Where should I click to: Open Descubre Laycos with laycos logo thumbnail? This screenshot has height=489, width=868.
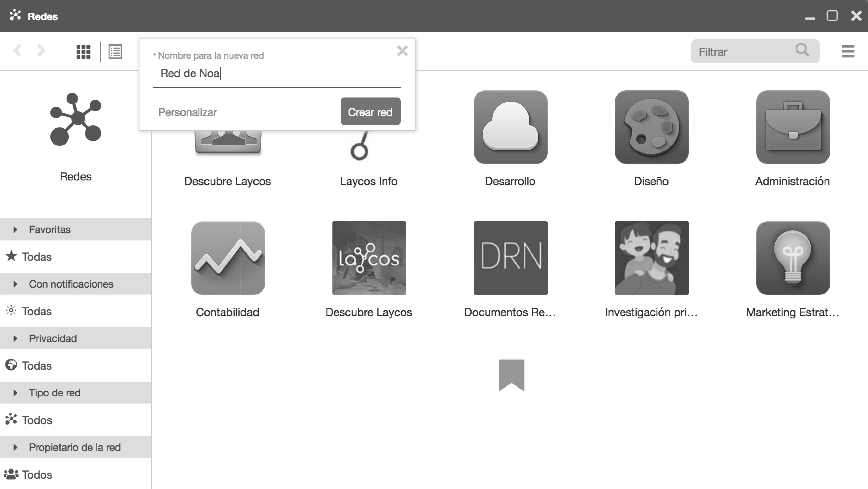pos(369,258)
